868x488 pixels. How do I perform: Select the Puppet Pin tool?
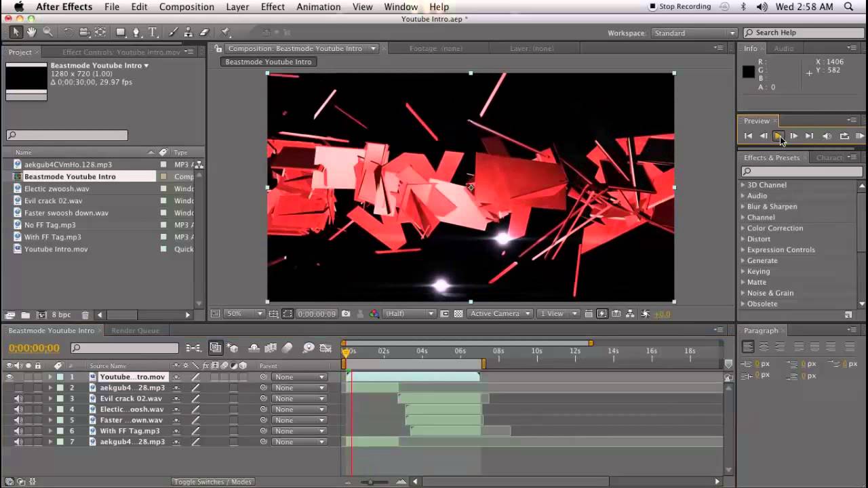[x=226, y=32]
